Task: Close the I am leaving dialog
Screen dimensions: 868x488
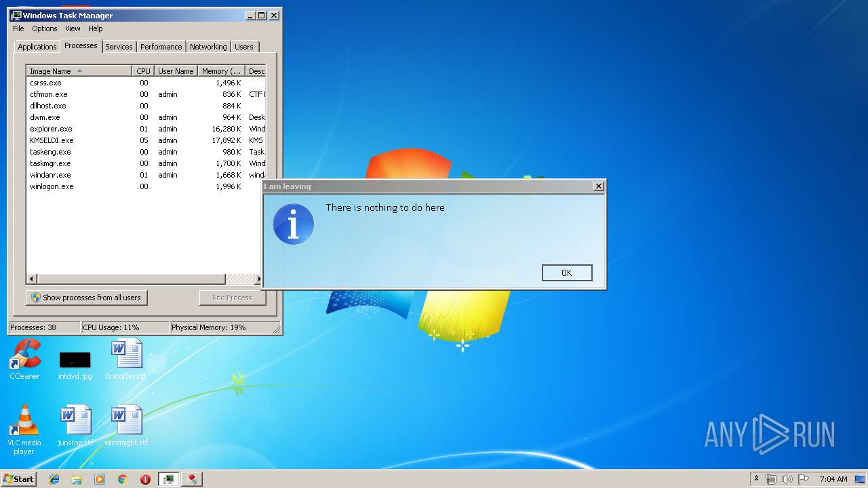Action: [x=598, y=186]
